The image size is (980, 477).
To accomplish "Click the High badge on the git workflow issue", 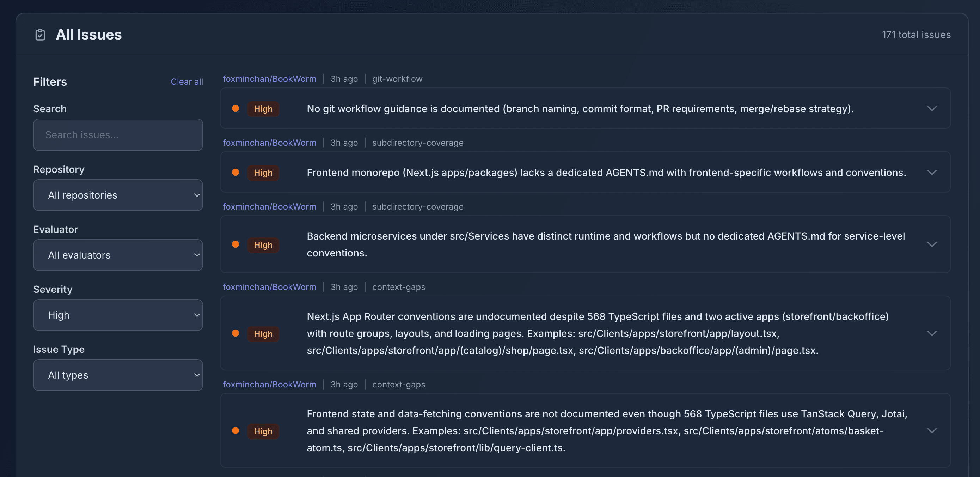I will tap(263, 109).
